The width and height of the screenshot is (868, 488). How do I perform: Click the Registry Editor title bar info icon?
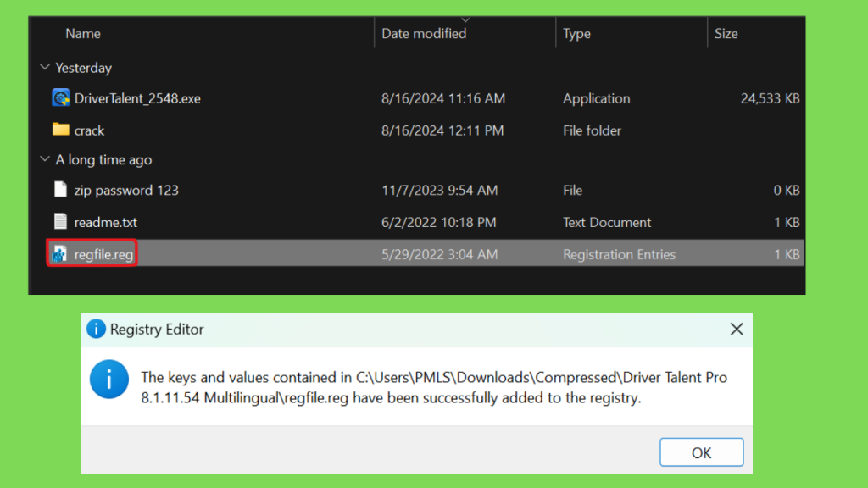(96, 329)
